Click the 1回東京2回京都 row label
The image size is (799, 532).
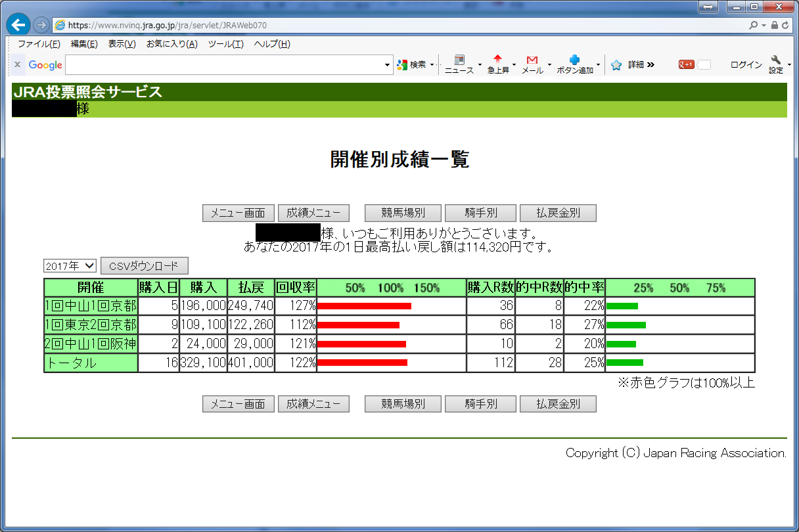click(x=91, y=325)
